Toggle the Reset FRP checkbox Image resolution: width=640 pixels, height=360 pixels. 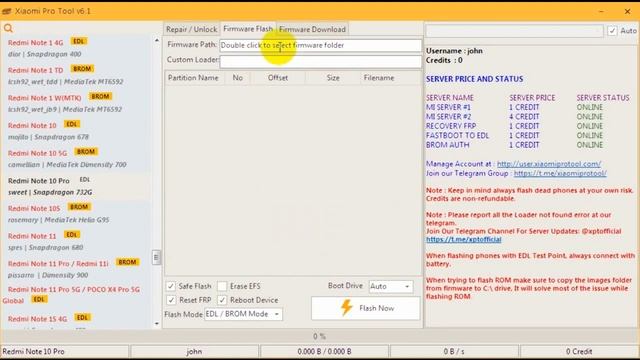click(x=171, y=300)
